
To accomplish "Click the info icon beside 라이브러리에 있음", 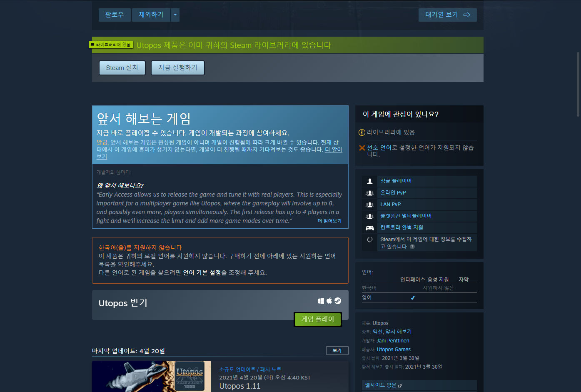I will click(x=362, y=132).
